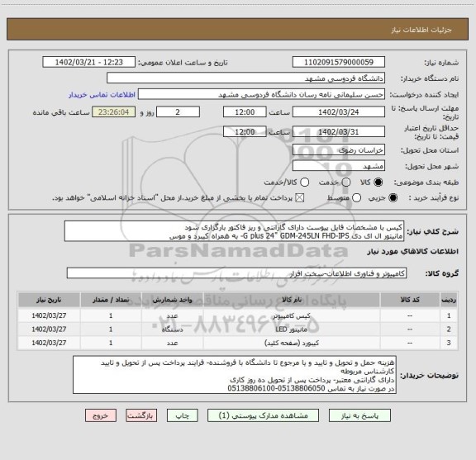The image size is (476, 460).
Task: Select the متوسط purchase type radio
Action: pos(356,198)
